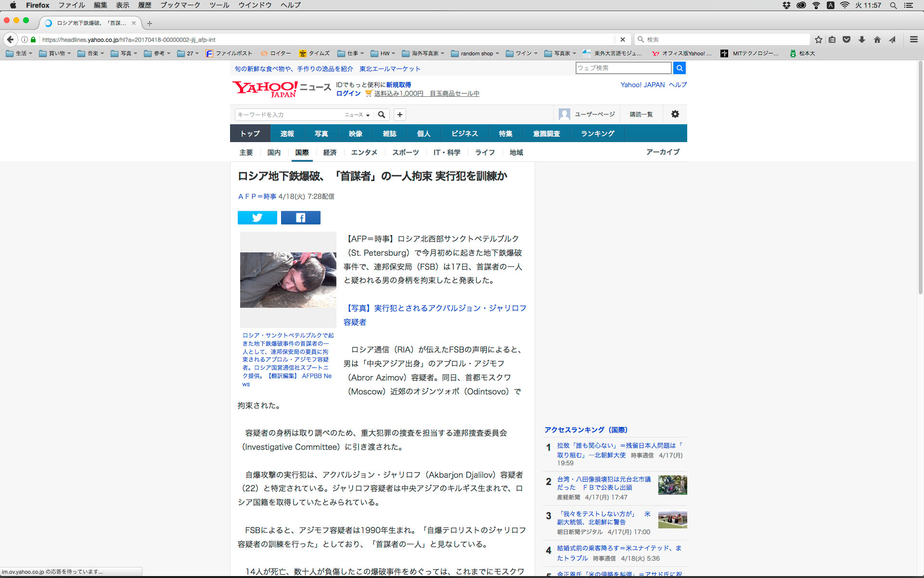Go to Firefox home page icon

877,39
